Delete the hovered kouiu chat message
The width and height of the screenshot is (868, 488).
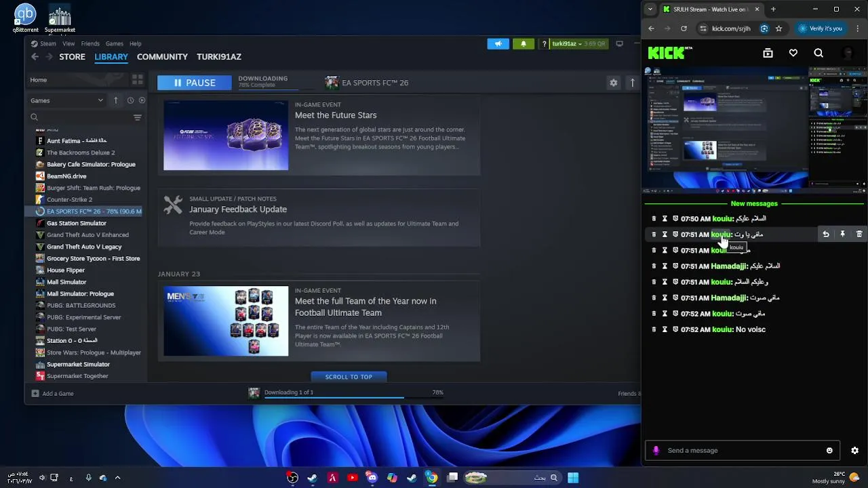pyautogui.click(x=859, y=235)
